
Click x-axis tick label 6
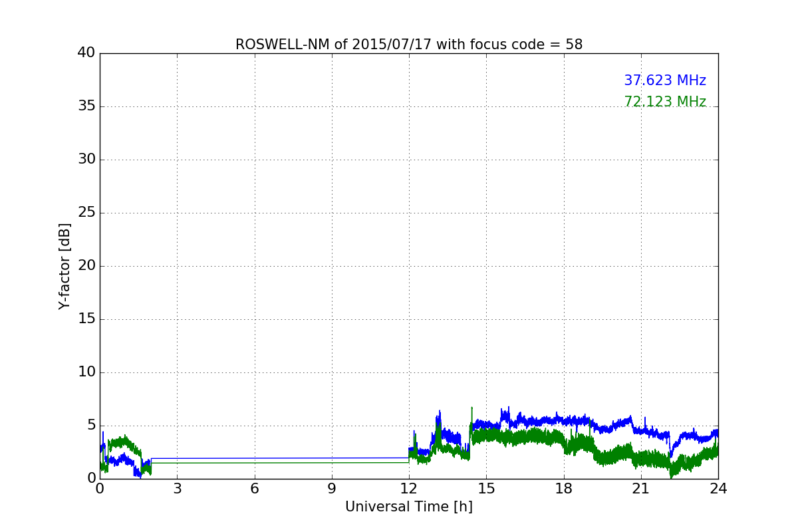(x=255, y=489)
